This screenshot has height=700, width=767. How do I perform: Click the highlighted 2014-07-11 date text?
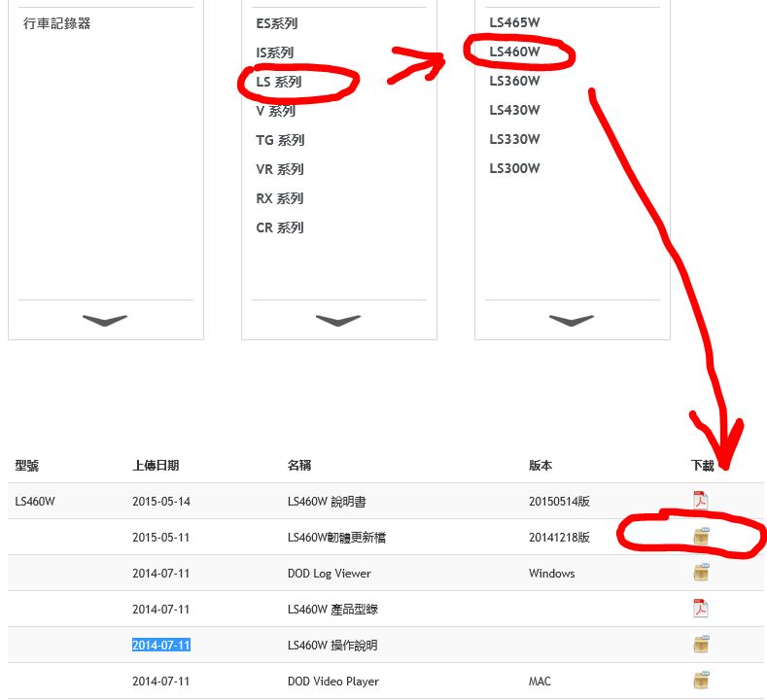pos(161,645)
